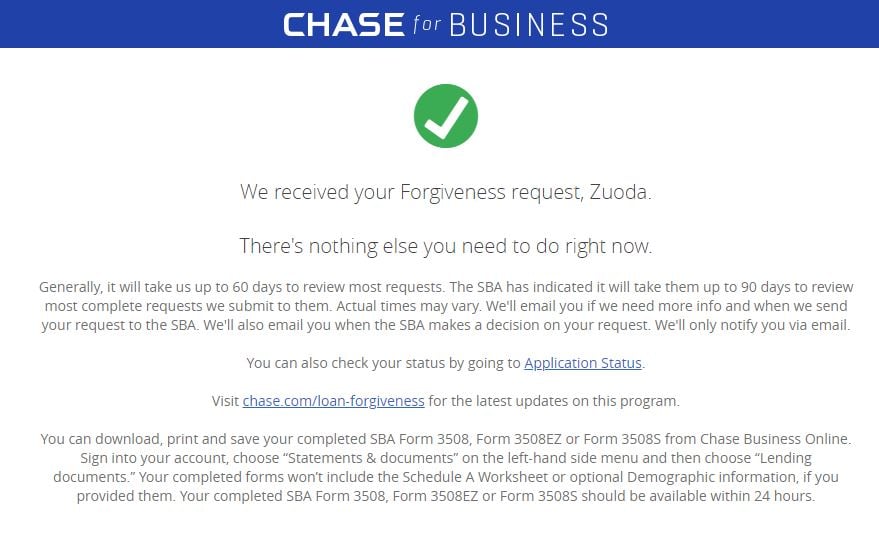
Task: Click the word BUSINESS in the header
Action: pyautogui.click(x=528, y=24)
